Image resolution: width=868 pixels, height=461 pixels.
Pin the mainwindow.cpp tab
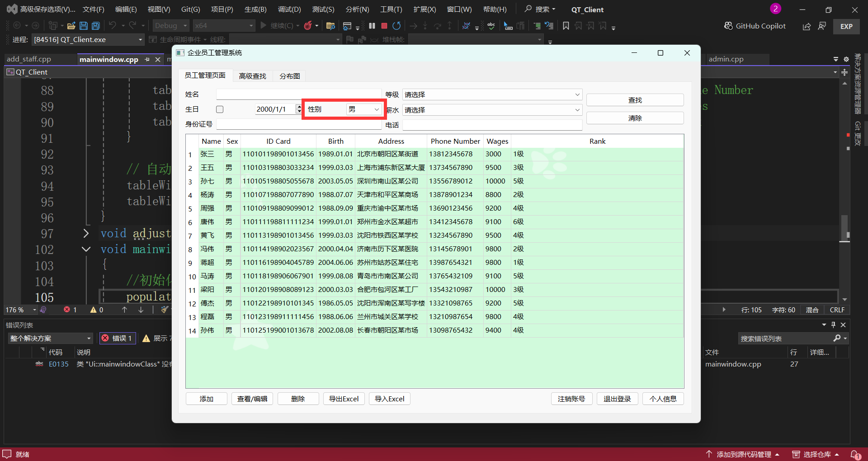[x=147, y=59]
